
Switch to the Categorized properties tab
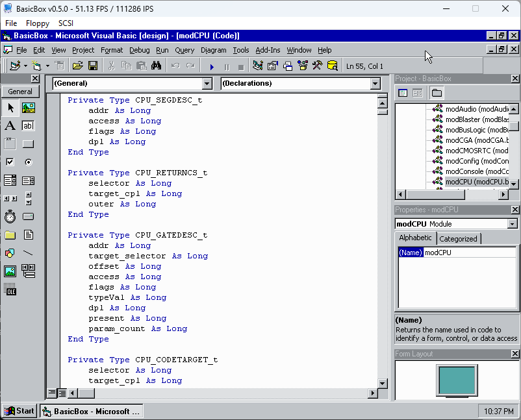(x=459, y=239)
